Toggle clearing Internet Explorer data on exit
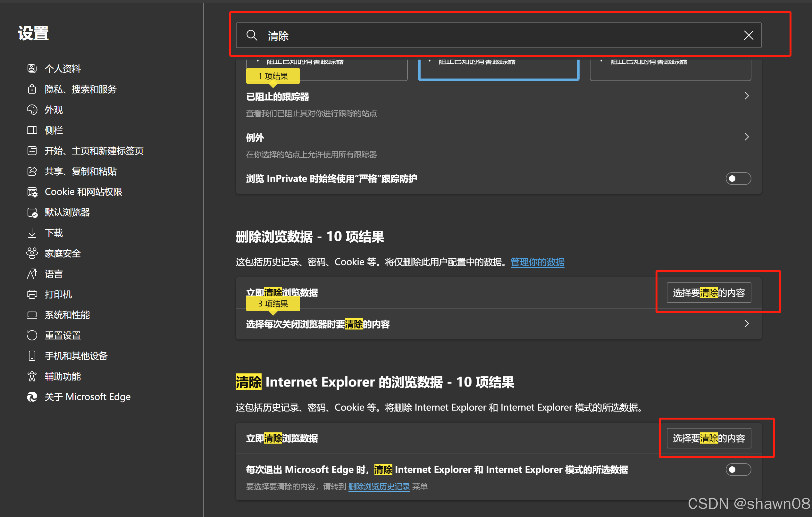 (738, 470)
